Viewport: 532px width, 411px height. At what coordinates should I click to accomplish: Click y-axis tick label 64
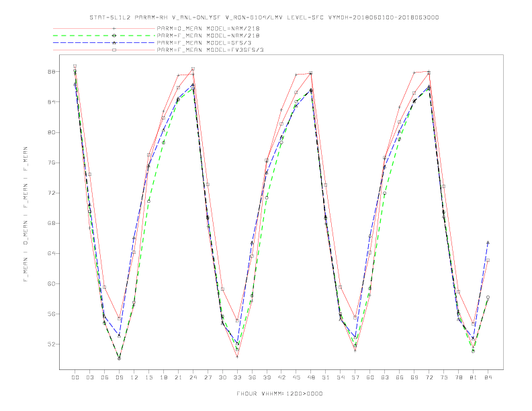(x=52, y=253)
